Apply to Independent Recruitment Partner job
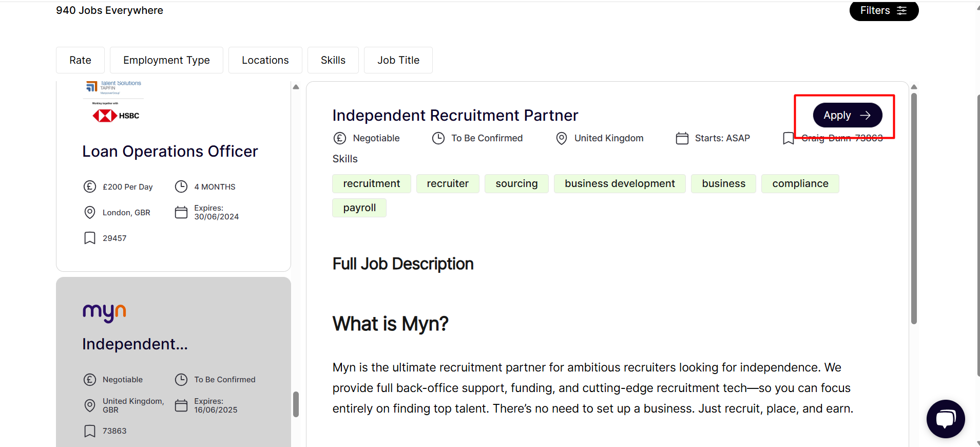The height and width of the screenshot is (447, 980). coord(848,115)
